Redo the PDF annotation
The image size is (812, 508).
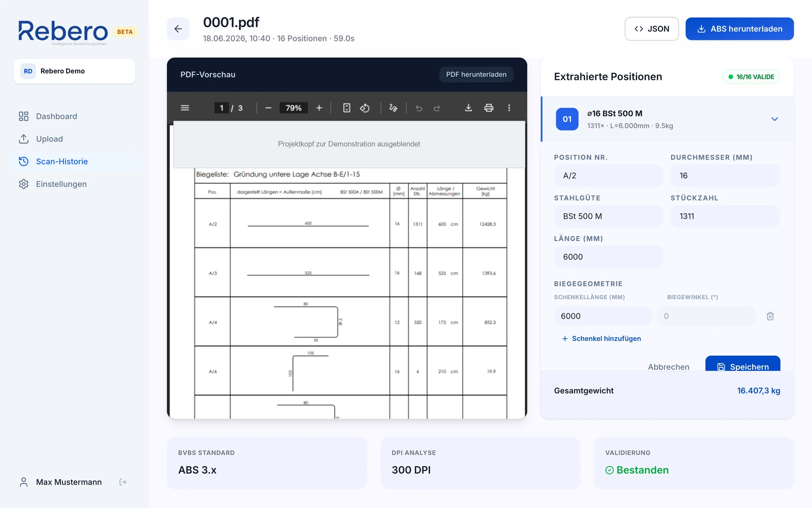coord(437,108)
